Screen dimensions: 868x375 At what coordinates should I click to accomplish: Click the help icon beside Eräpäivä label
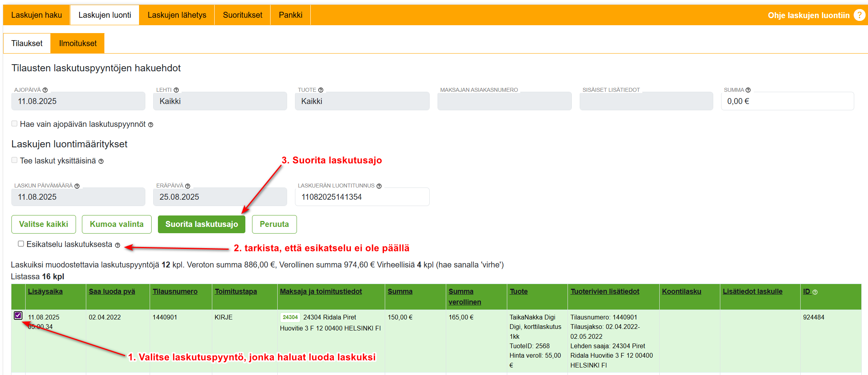click(187, 186)
